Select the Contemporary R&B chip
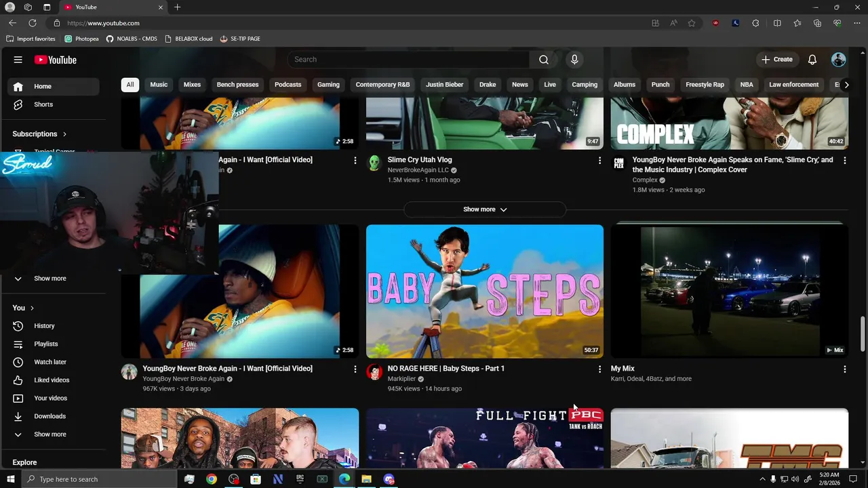Image resolution: width=868 pixels, height=488 pixels. pyautogui.click(x=382, y=85)
